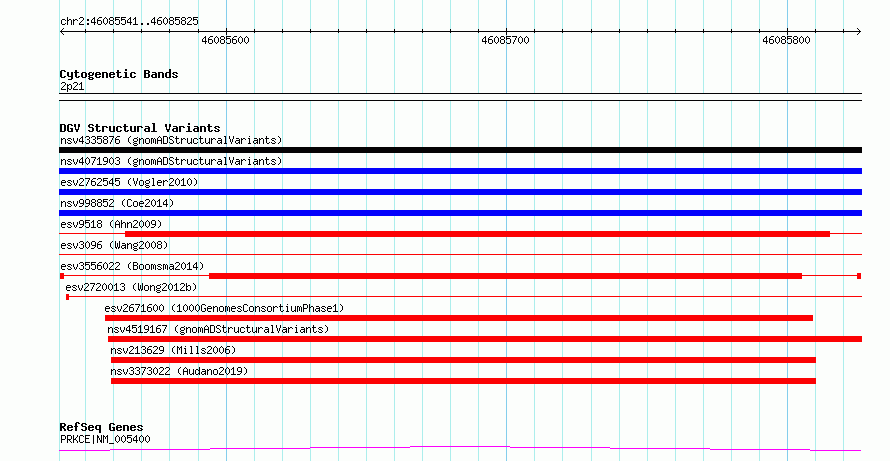Click the blue bar under nsv4071903

(x=460, y=171)
